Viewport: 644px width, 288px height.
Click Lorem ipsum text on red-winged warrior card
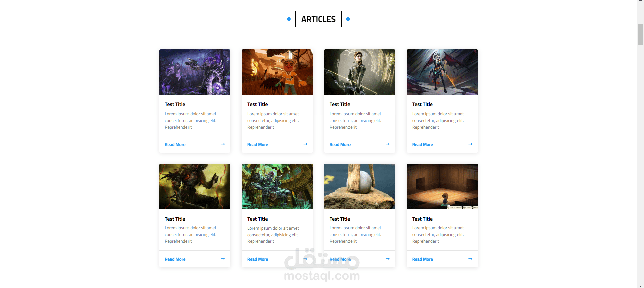click(438, 121)
